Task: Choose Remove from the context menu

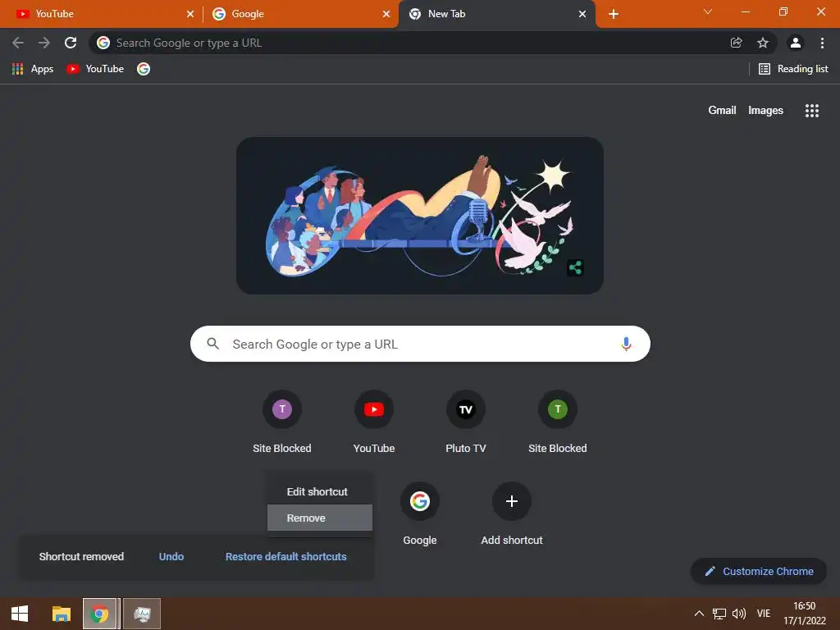Action: [320, 518]
